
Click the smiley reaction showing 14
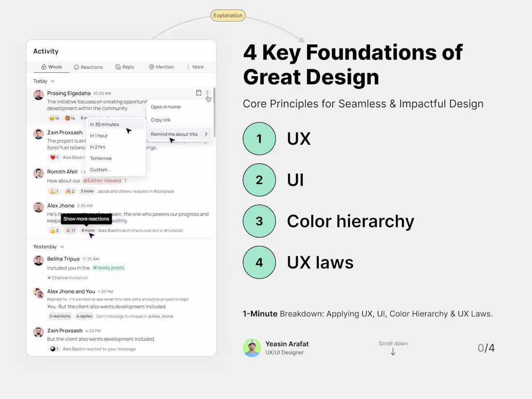click(54, 118)
